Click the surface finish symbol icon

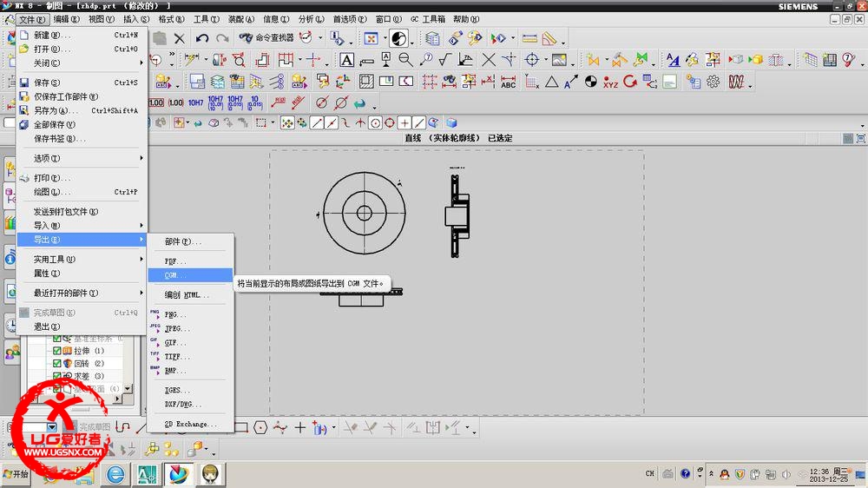click(x=445, y=60)
